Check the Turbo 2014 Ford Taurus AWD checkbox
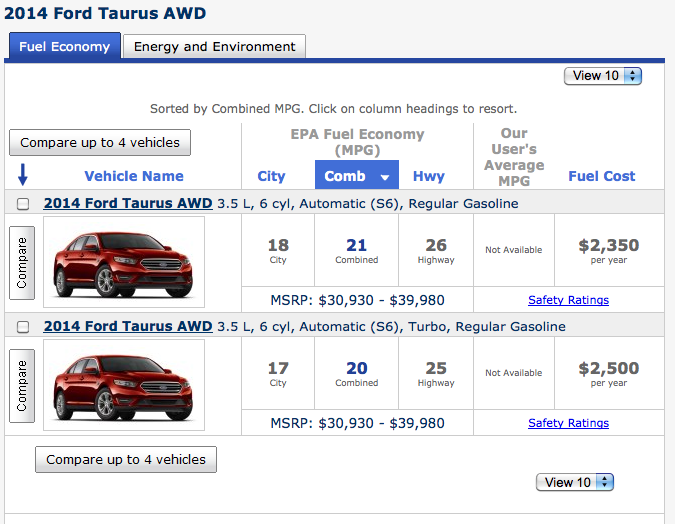Viewport: 675px width, 524px height. (x=23, y=327)
